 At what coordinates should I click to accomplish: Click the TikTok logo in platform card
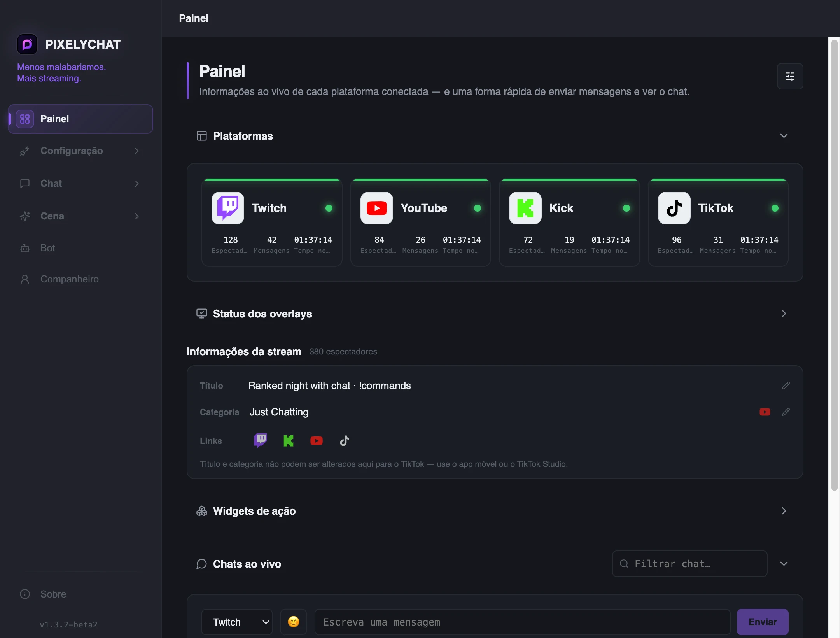(x=674, y=208)
